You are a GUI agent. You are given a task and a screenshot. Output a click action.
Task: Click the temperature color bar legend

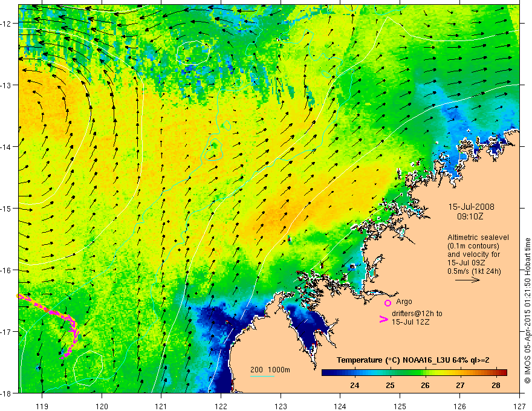click(414, 373)
